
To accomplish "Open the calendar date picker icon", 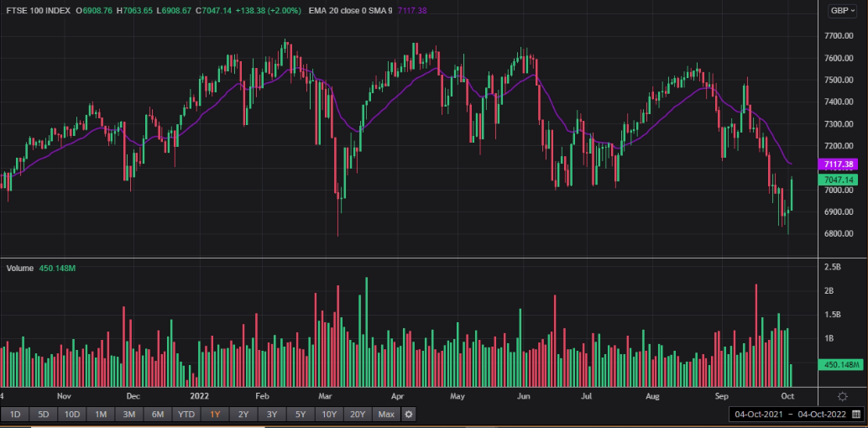I will pos(855,415).
